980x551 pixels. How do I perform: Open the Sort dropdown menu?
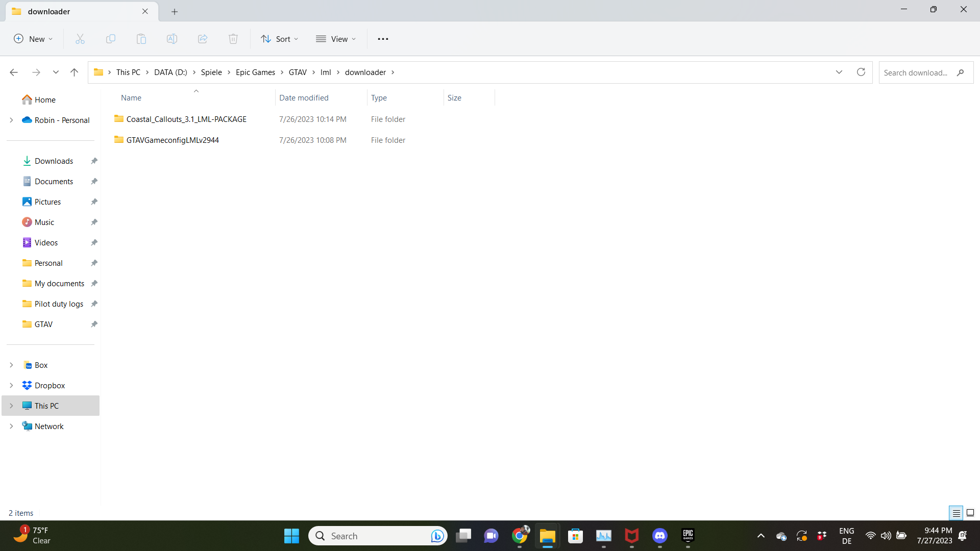[x=279, y=39]
